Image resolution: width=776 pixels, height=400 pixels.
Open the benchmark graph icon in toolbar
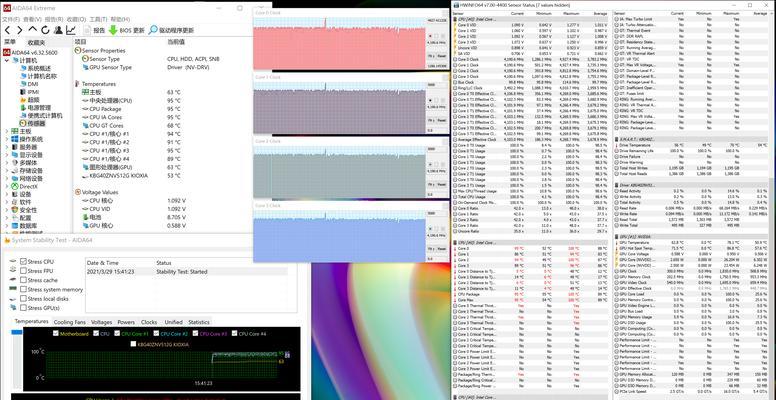71,30
